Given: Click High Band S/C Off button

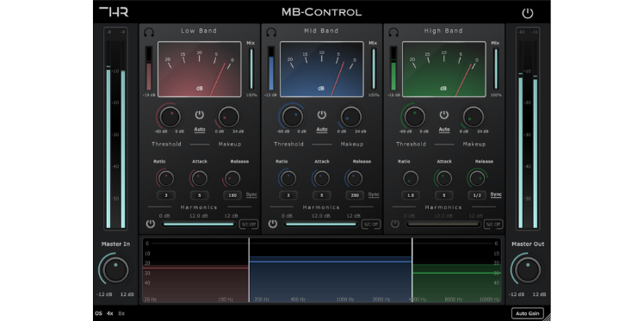Looking at the screenshot, I should [x=493, y=224].
